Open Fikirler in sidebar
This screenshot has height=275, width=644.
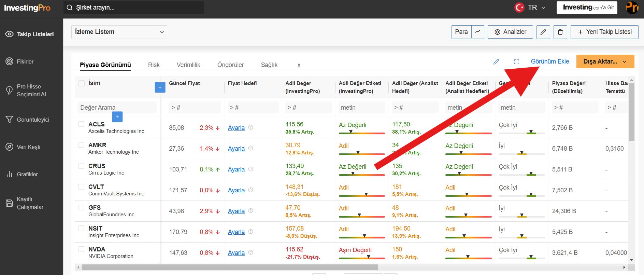[x=20, y=61]
